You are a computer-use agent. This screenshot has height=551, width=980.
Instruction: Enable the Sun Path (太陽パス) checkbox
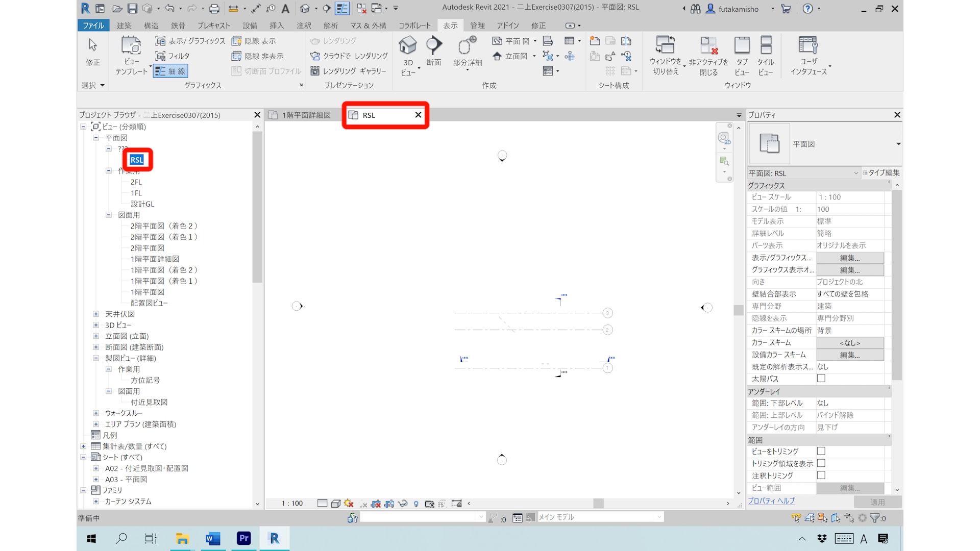(x=821, y=379)
